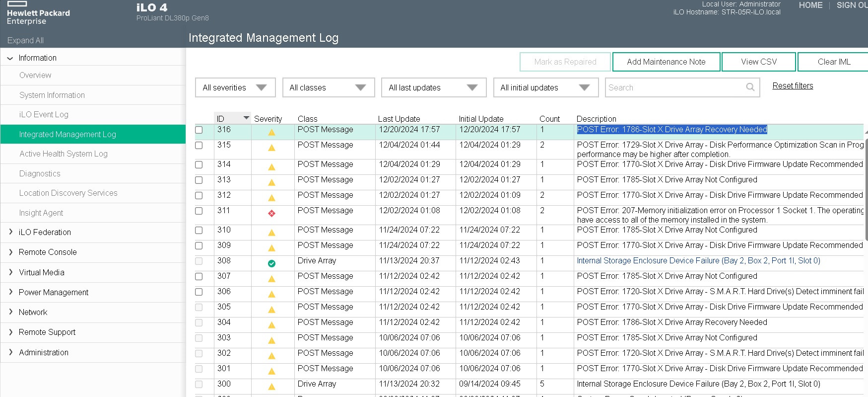The image size is (868, 397).
Task: Click the warning icon in row 301
Action: coord(271,371)
